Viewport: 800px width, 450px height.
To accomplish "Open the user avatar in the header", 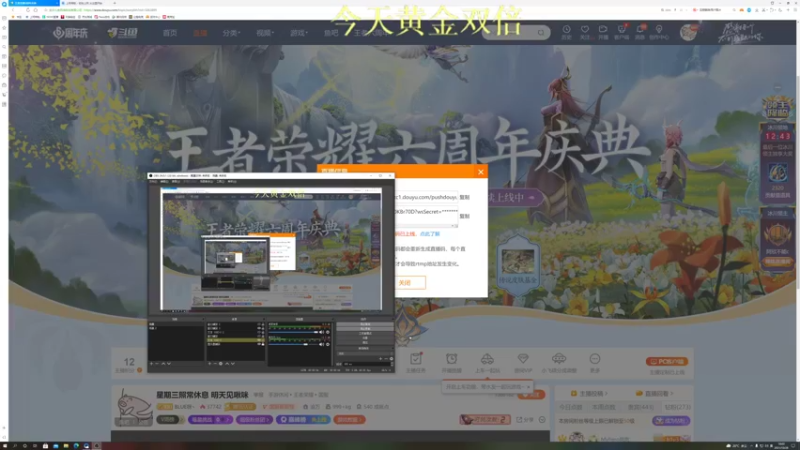I will click(x=688, y=33).
